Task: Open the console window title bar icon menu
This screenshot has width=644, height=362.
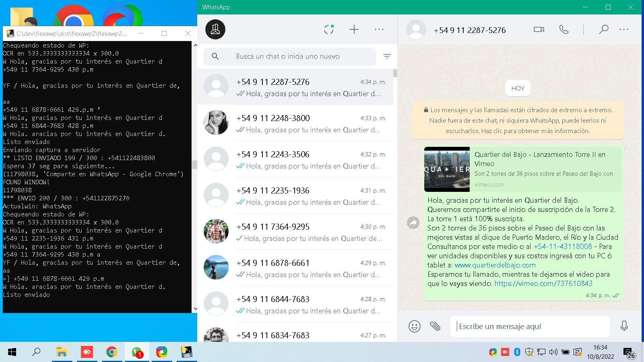Action: pyautogui.click(x=10, y=33)
